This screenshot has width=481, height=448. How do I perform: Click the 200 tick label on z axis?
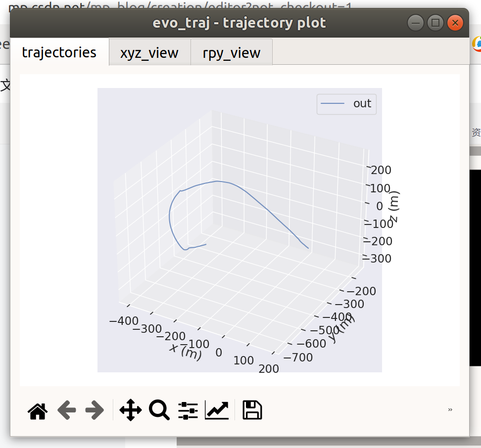381,170
